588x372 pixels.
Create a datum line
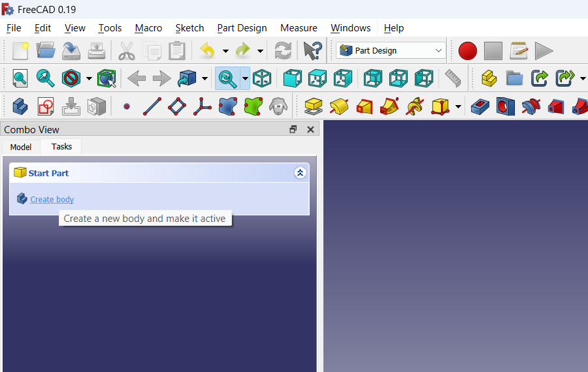(x=152, y=107)
